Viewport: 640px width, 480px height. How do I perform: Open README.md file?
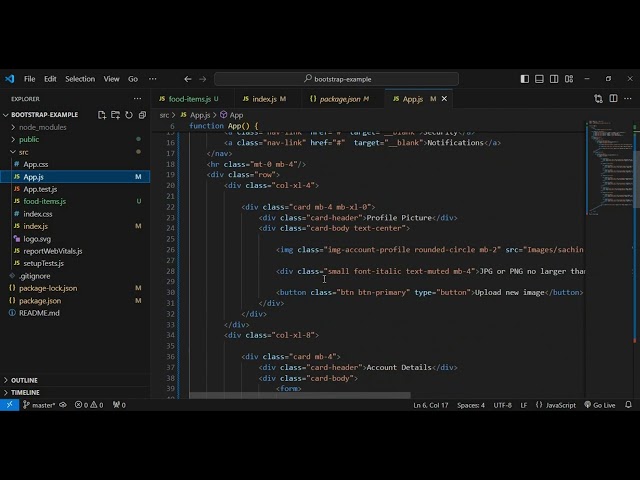pyautogui.click(x=39, y=313)
